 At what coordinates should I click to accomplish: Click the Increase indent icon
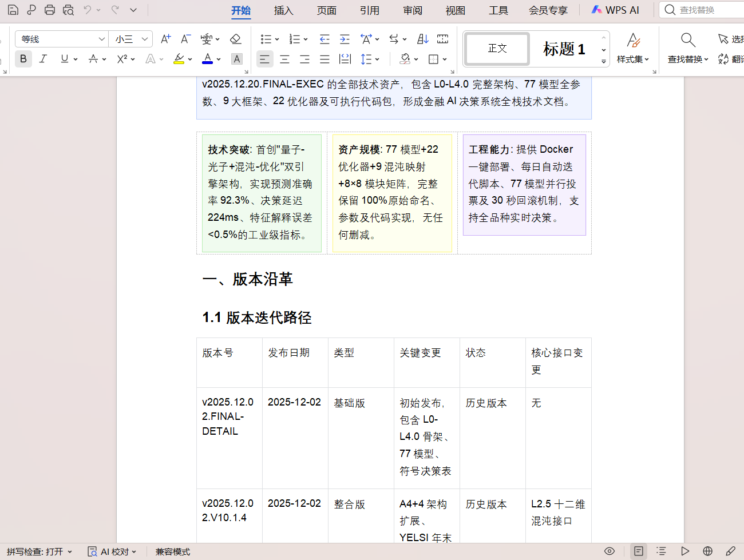point(345,39)
